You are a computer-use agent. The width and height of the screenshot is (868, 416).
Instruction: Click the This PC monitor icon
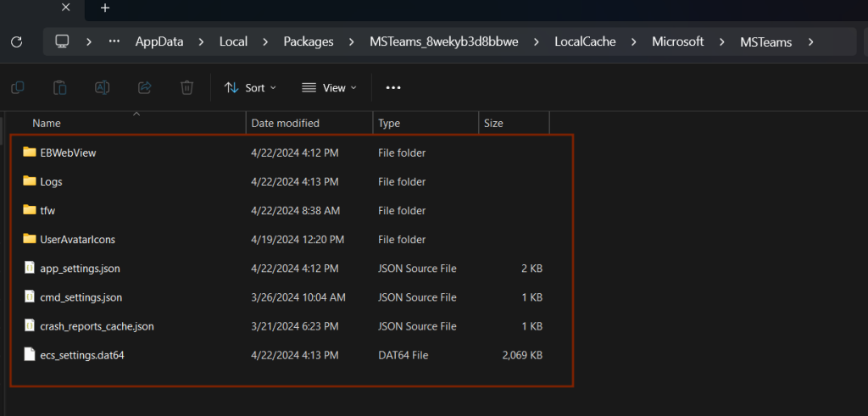62,42
